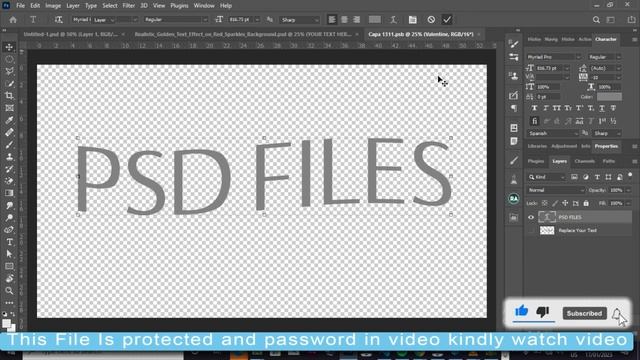Open the font style dropdown in Character panel

coord(604,57)
